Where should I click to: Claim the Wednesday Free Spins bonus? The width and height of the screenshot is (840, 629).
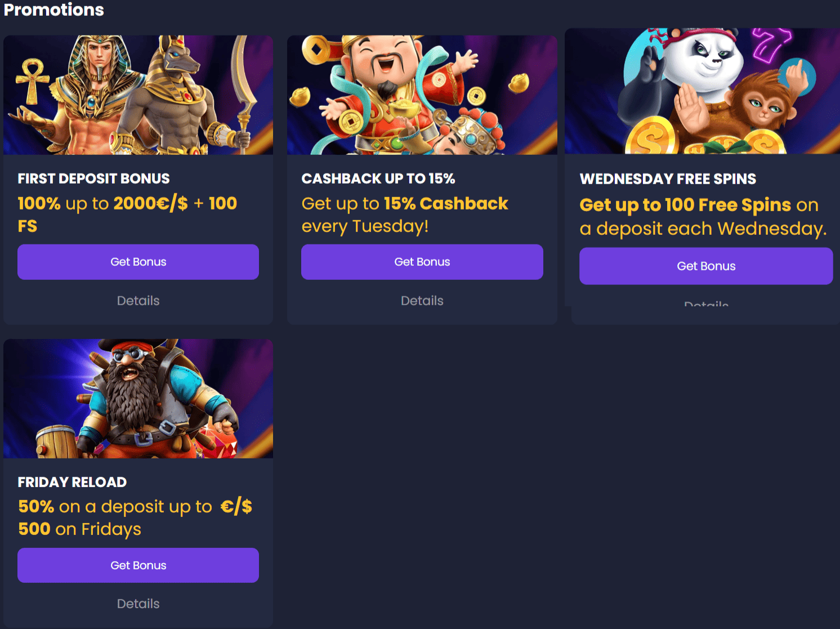(706, 266)
